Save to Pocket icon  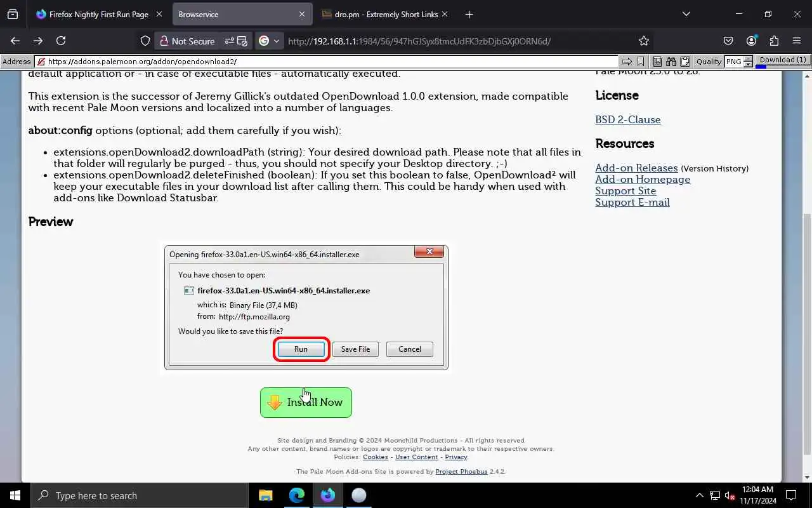tap(728, 41)
